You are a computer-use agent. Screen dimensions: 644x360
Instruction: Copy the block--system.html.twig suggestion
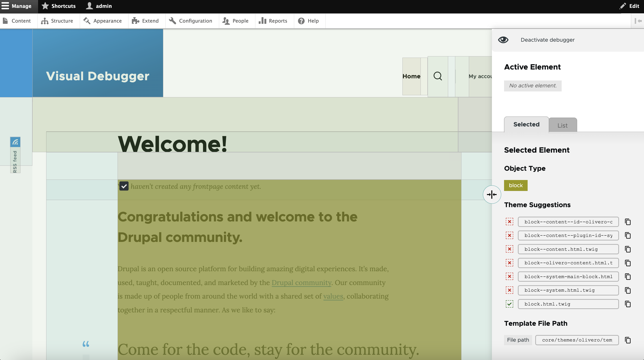click(x=628, y=290)
